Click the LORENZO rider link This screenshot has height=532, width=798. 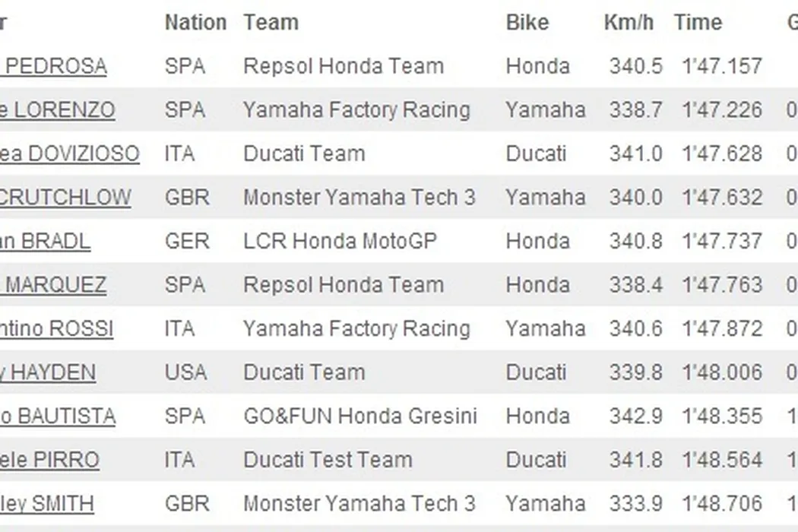pyautogui.click(x=58, y=110)
